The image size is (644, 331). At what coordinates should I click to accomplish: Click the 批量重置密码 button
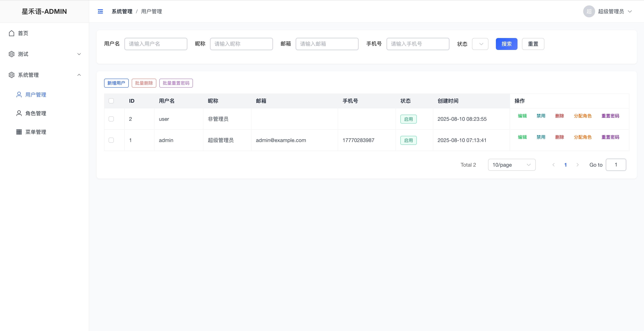click(176, 83)
